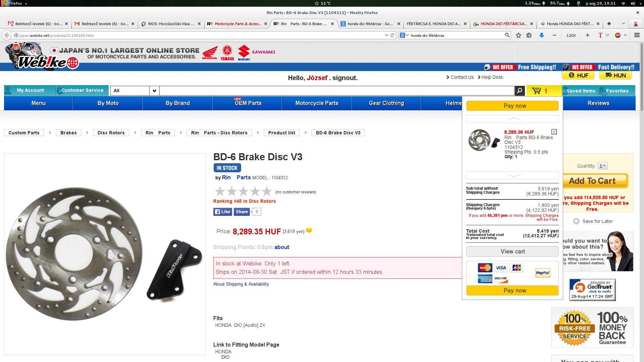Open the About Shipping & Availability link
This screenshot has height=362, width=644.
[241, 284]
